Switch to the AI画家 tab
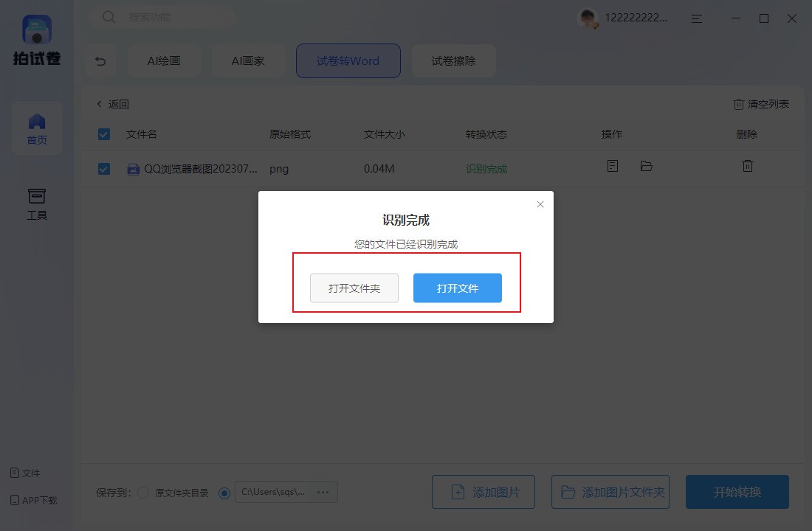The height and width of the screenshot is (531, 812). [247, 60]
